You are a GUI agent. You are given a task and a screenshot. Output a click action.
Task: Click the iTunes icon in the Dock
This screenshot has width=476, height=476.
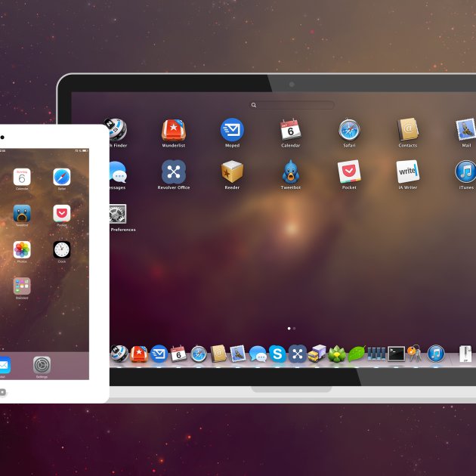436,354
